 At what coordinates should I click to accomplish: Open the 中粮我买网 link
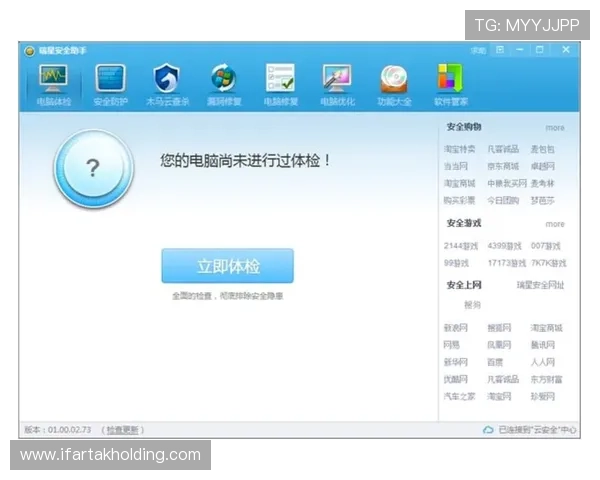coord(507,183)
